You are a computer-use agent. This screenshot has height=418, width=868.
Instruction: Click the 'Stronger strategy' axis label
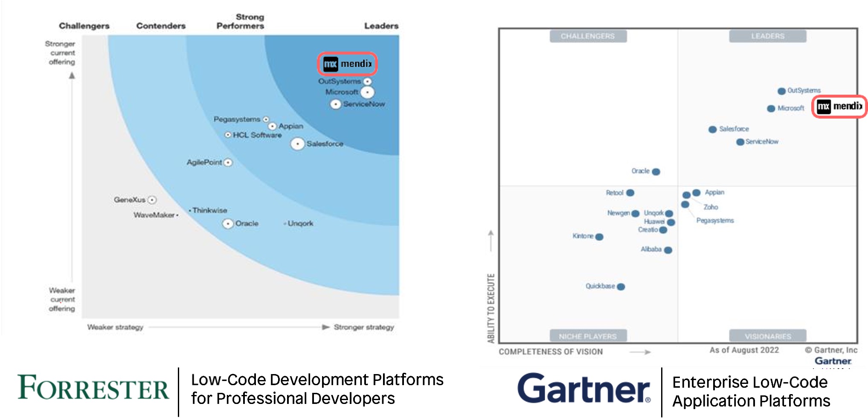364,327
